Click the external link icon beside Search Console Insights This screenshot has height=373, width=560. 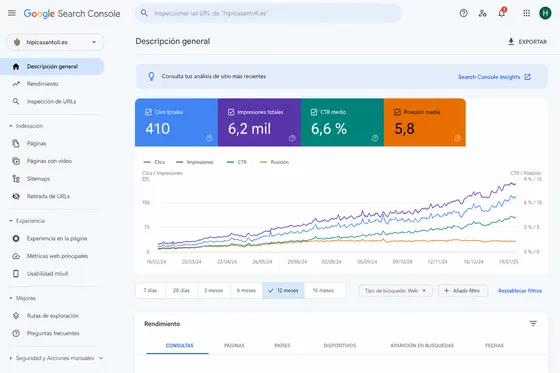(528, 77)
